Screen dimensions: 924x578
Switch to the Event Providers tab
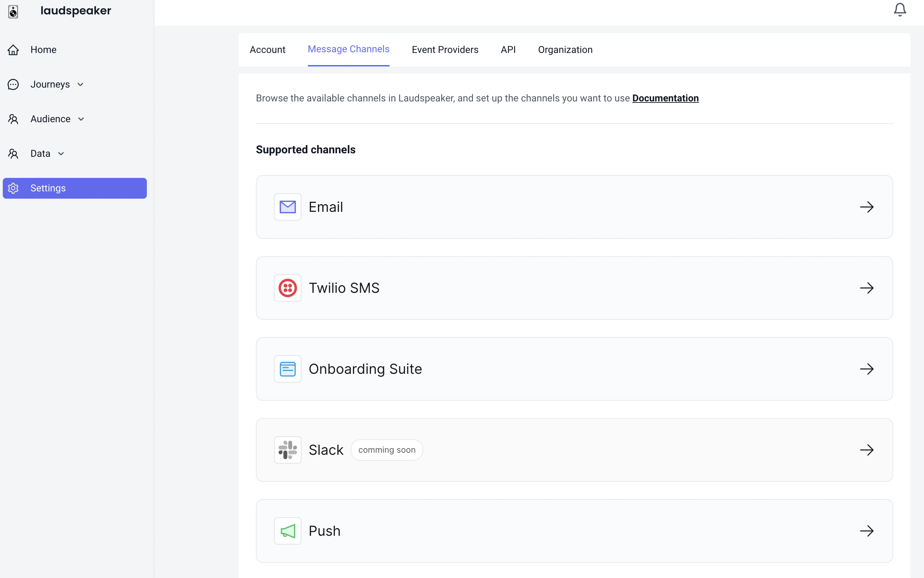tap(445, 50)
